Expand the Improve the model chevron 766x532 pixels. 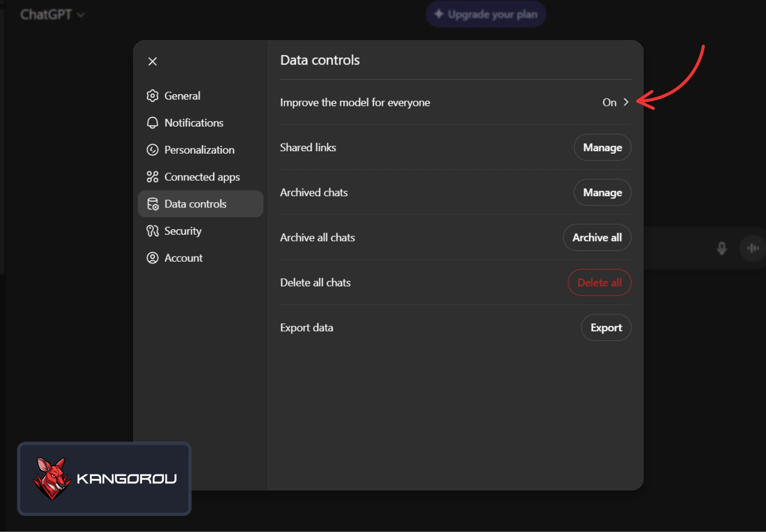coord(626,102)
